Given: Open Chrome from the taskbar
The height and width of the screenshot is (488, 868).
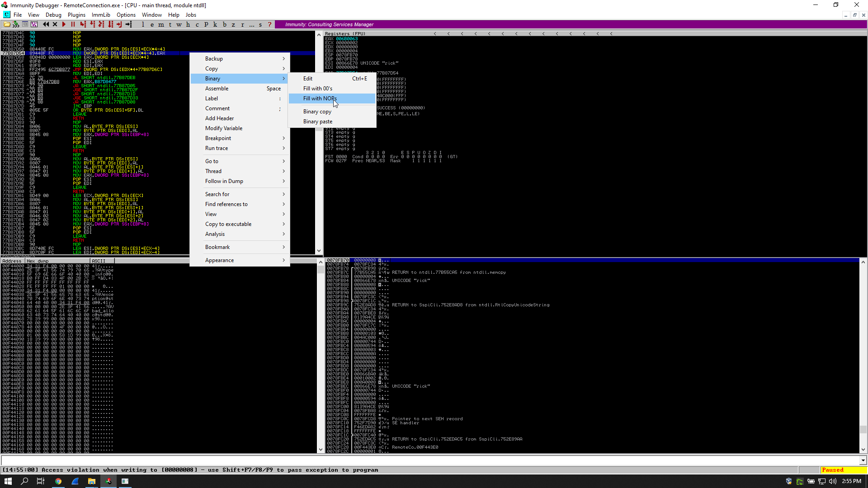Looking at the screenshot, I should pyautogui.click(x=58, y=481).
